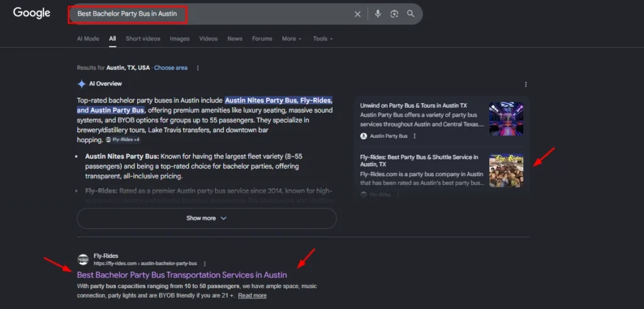This screenshot has height=309, width=644.
Task: Start voice search with the microphone icon
Action: coord(378,14)
